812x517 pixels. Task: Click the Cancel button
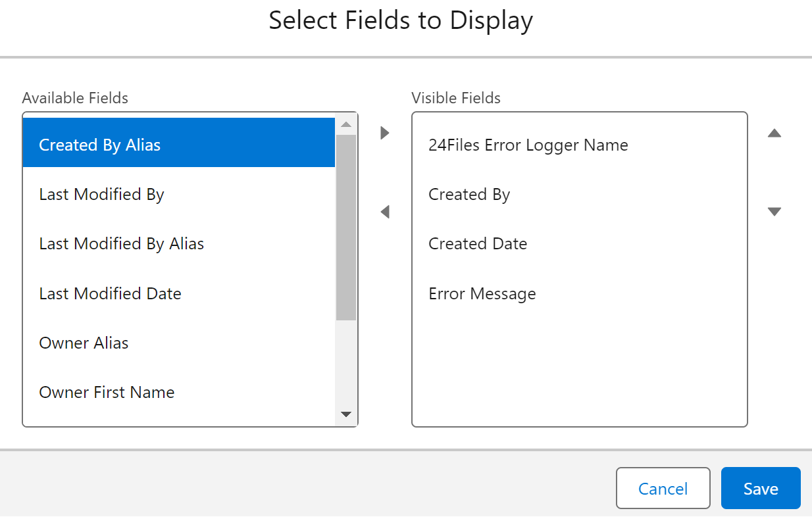point(663,489)
